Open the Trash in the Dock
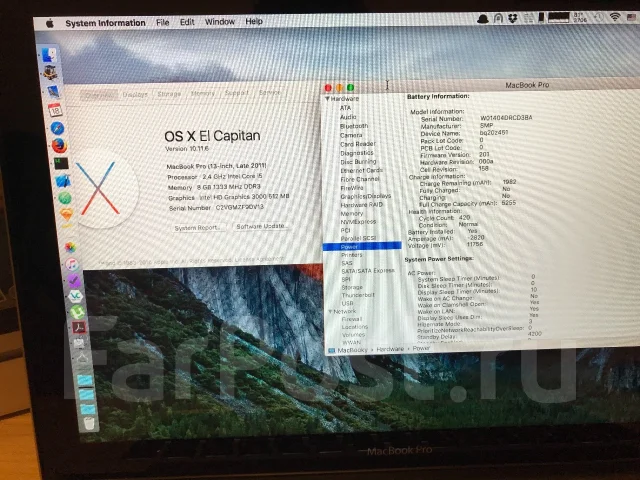640x480 pixels. click(x=89, y=423)
